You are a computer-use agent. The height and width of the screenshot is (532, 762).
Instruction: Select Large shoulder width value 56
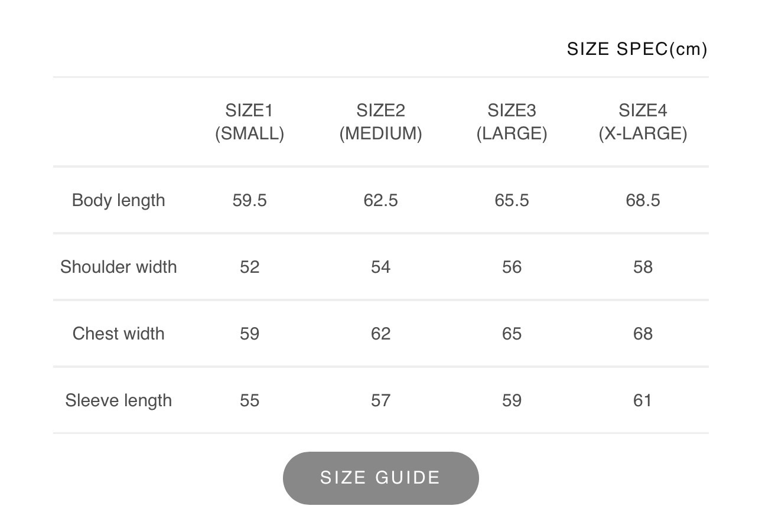[512, 267]
